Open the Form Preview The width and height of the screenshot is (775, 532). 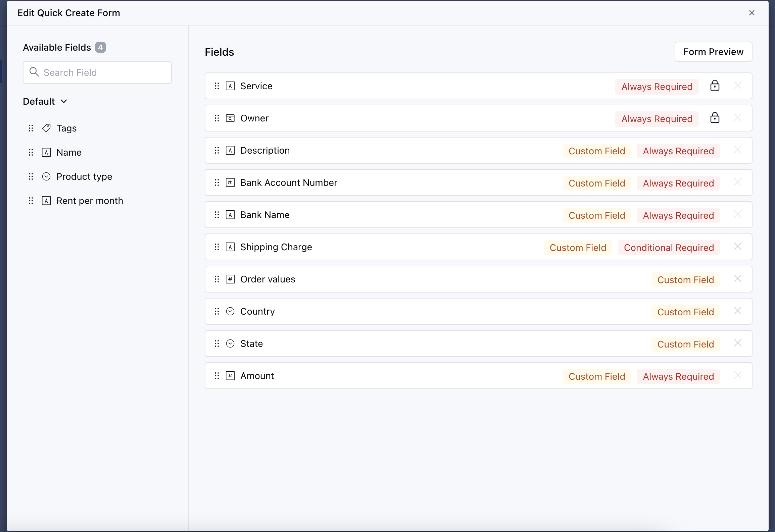(713, 52)
